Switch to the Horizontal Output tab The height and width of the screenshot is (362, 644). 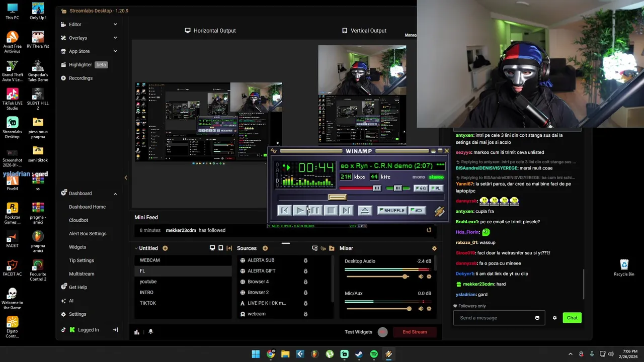tap(210, 31)
